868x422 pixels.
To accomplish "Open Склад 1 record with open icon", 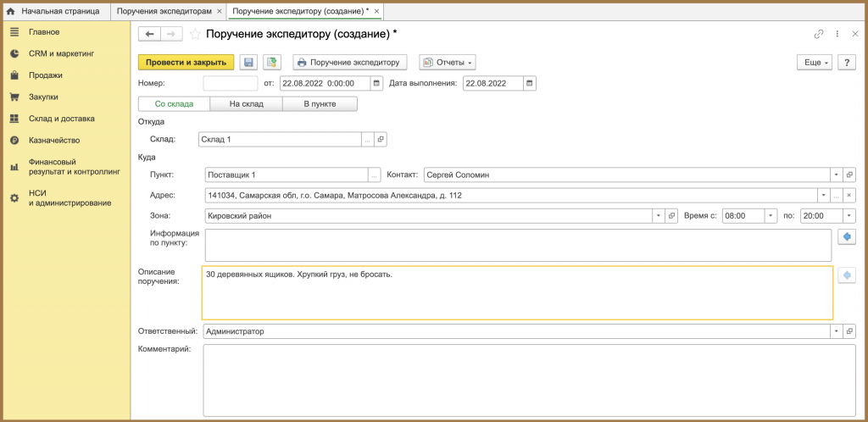I will coord(381,139).
